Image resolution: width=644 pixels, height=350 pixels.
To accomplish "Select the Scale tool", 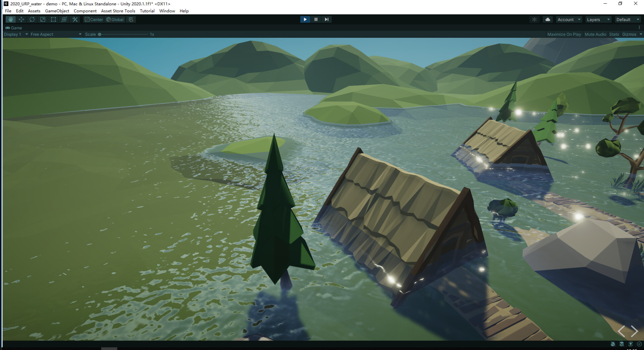I will 43,19.
